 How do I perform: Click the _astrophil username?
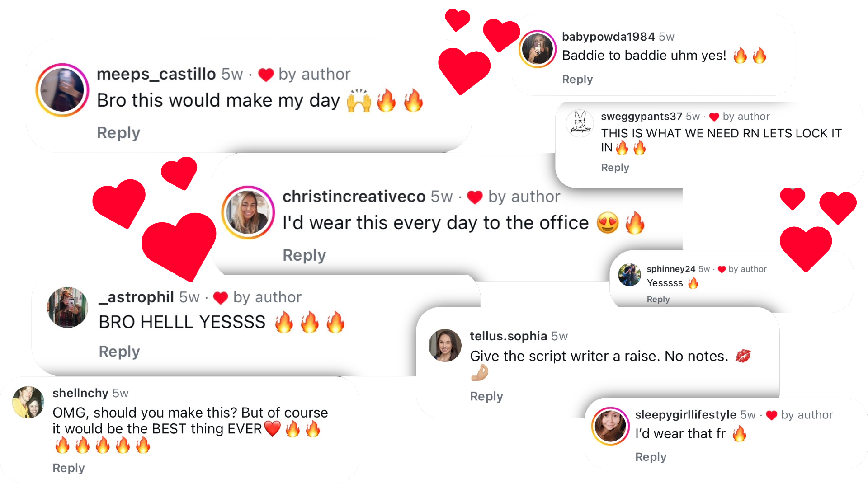click(x=136, y=297)
